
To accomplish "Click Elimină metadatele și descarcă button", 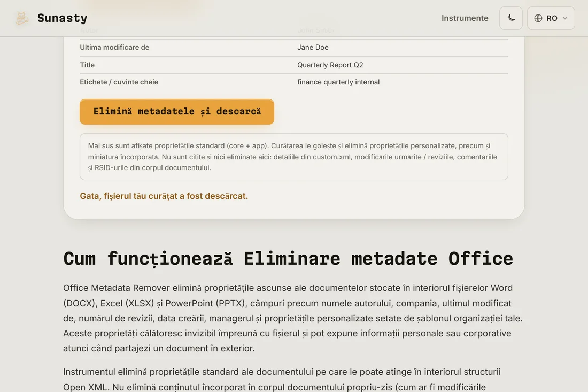I will pyautogui.click(x=177, y=112).
